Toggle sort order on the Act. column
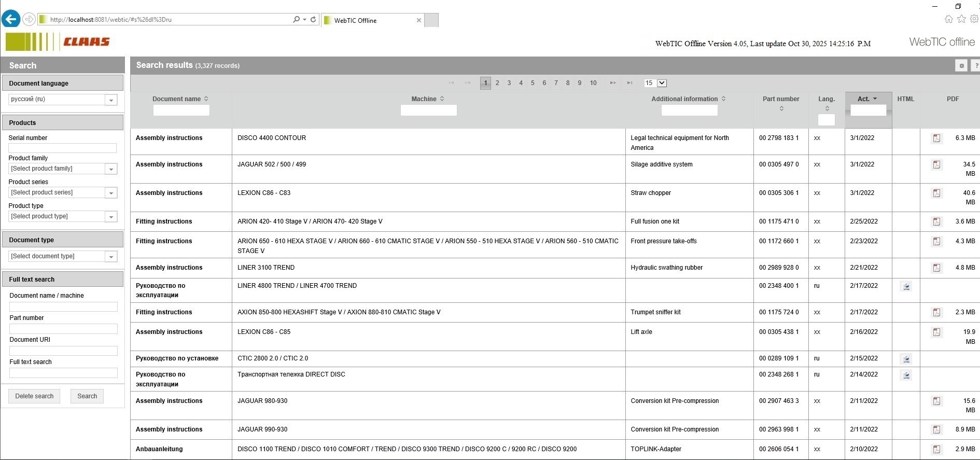 pos(867,99)
